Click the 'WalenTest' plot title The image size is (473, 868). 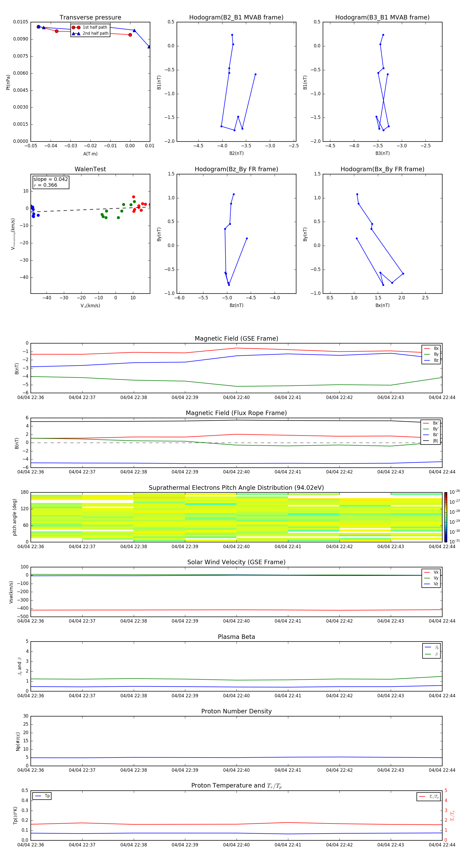coord(90,169)
